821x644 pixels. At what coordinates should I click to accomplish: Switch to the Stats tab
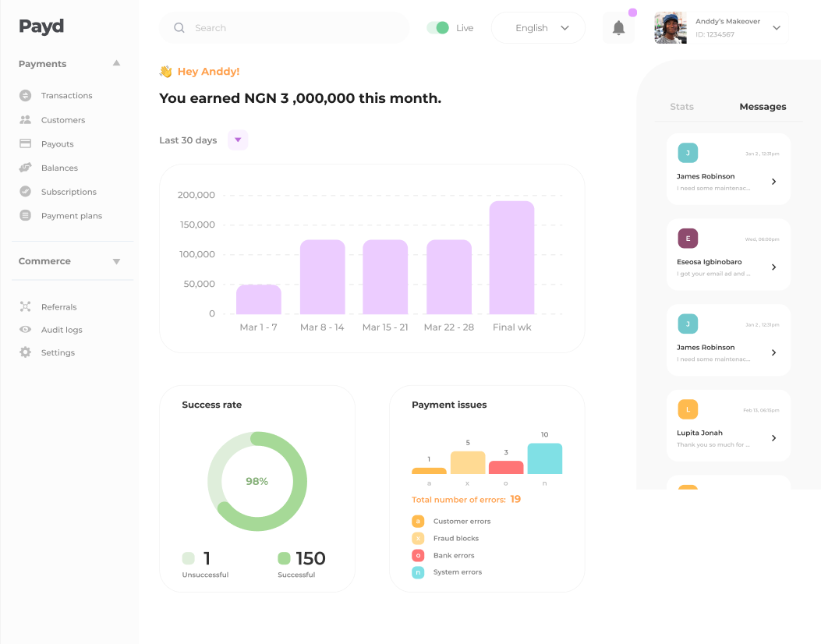coord(681,107)
